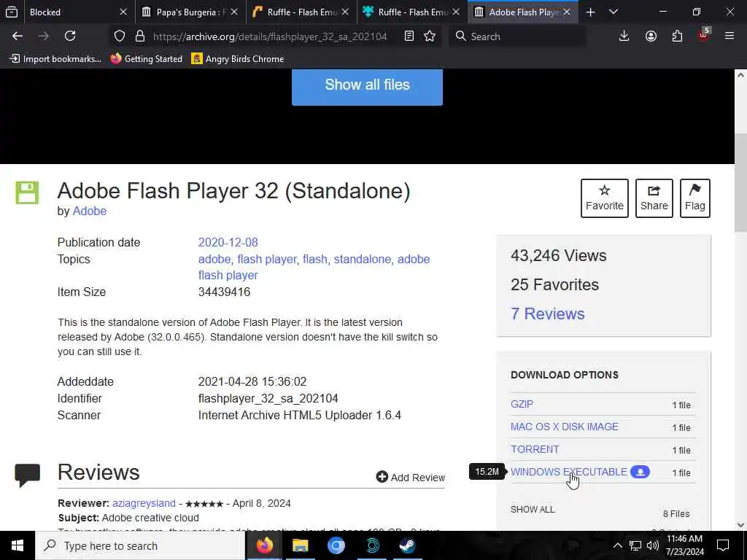Click the Firefox Search box
The width and height of the screenshot is (747, 560).
[517, 36]
